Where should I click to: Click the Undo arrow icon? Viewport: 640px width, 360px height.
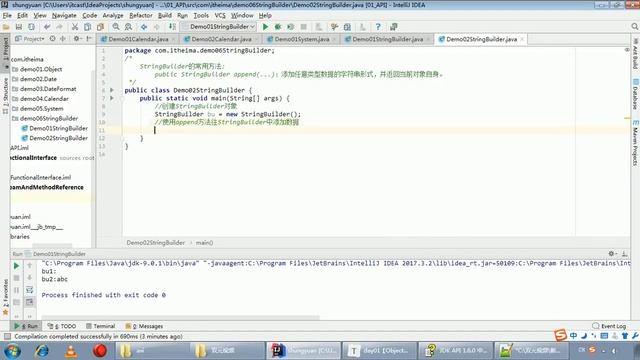(x=47, y=27)
